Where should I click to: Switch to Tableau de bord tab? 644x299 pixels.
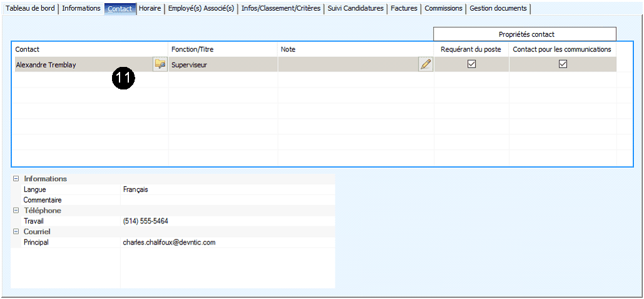pos(30,9)
